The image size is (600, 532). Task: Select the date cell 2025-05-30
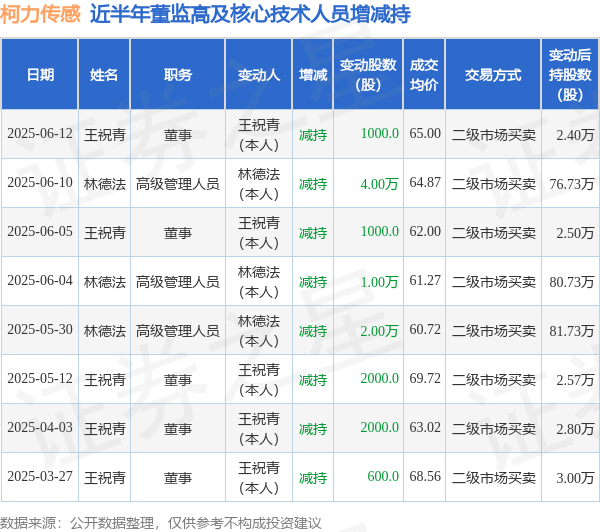[x=40, y=330]
